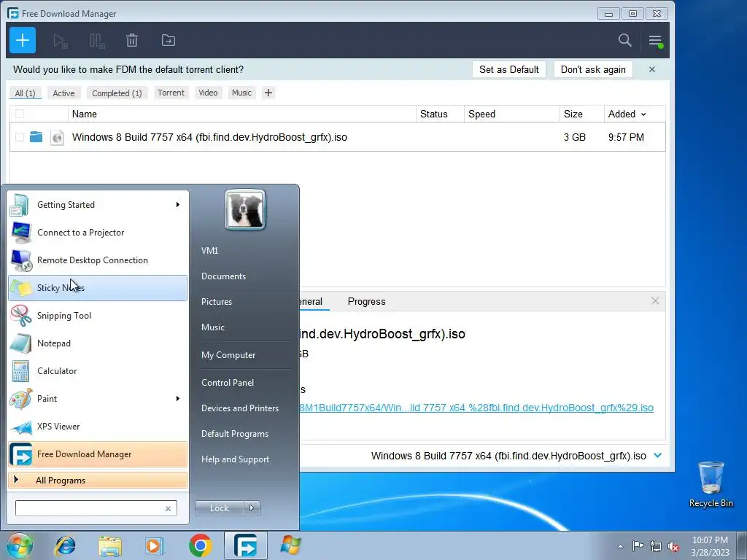This screenshot has width=747, height=560.
Task: Launch Free Download Manager from Start menu
Action: pos(98,454)
